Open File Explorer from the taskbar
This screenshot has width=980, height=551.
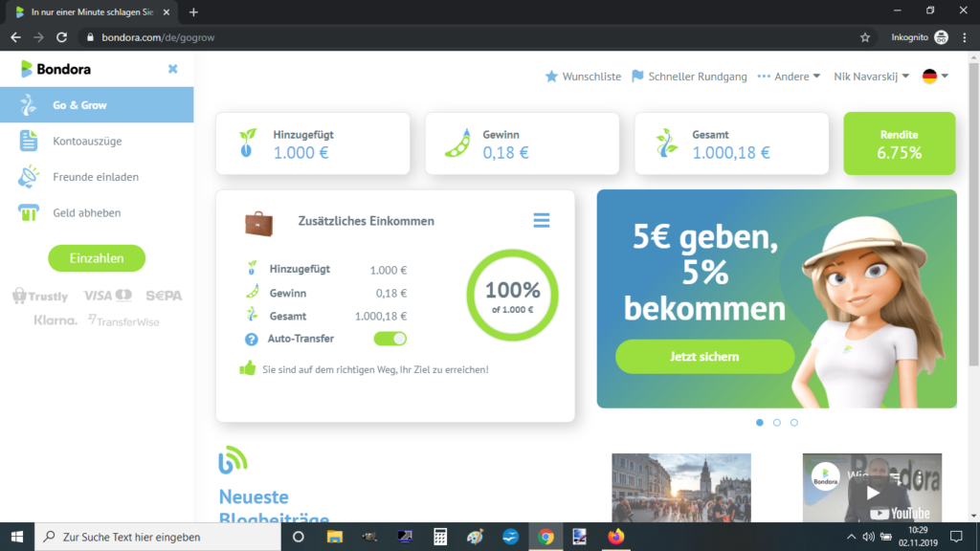coord(334,537)
